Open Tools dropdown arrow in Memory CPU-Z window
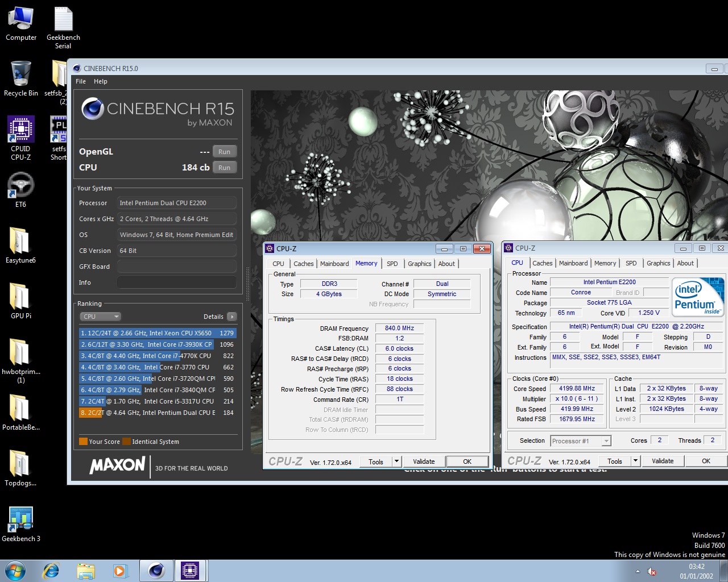 click(397, 462)
